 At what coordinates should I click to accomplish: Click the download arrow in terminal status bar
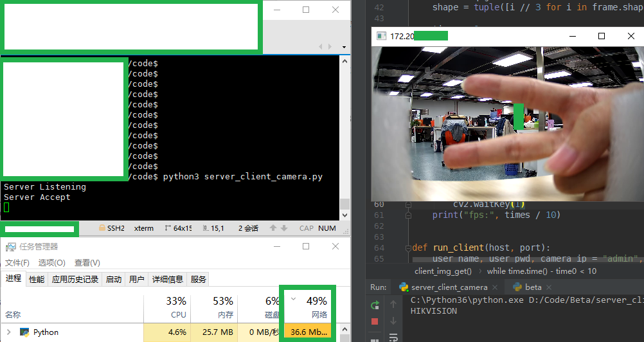pyautogui.click(x=284, y=228)
